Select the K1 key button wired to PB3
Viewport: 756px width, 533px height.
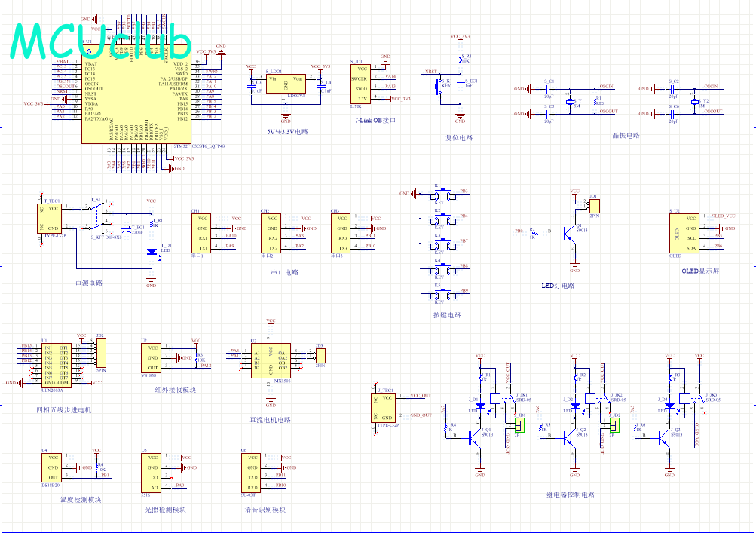443,195
